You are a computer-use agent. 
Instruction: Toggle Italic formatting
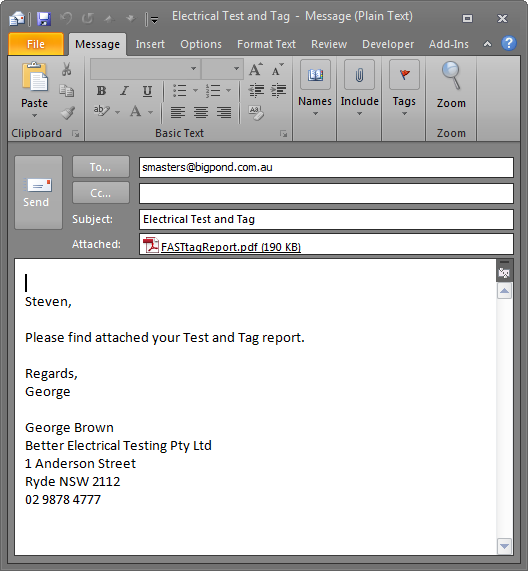(125, 91)
